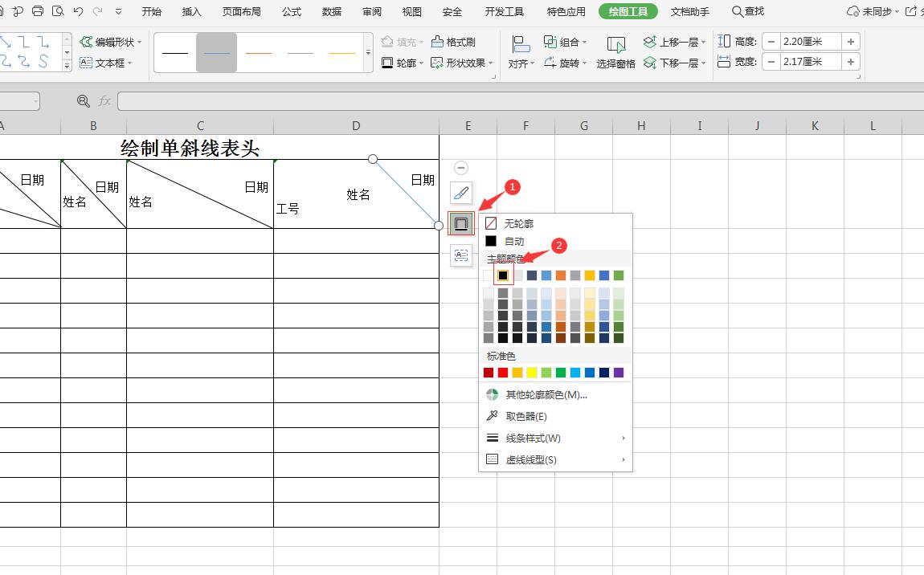Select 无轮廓 to remove outline
924x575 pixels.
click(518, 223)
